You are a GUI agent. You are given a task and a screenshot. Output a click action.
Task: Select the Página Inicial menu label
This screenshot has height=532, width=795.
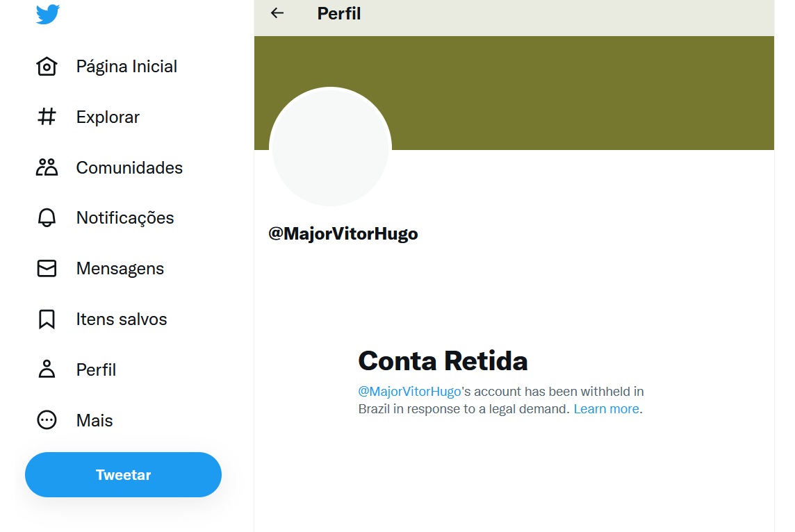(x=126, y=67)
